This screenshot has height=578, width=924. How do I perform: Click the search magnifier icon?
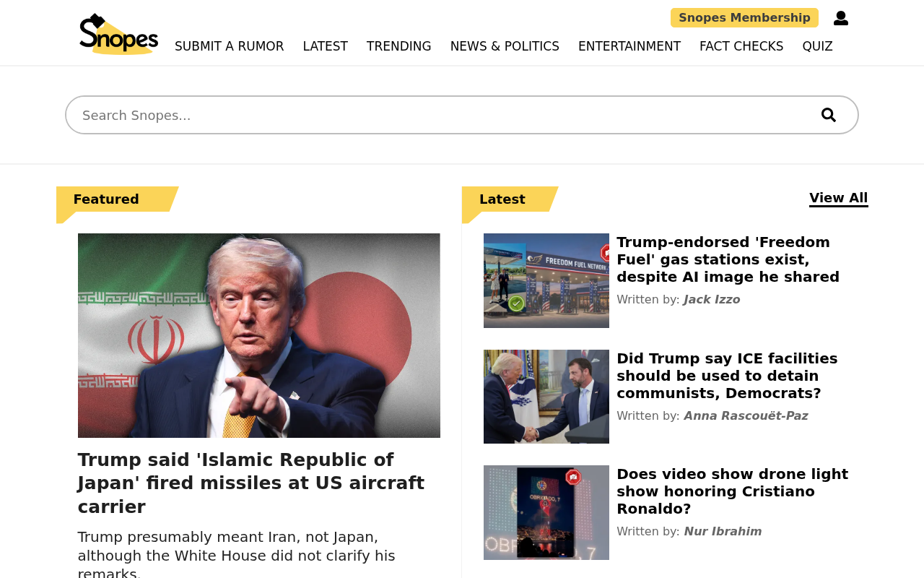[829, 115]
